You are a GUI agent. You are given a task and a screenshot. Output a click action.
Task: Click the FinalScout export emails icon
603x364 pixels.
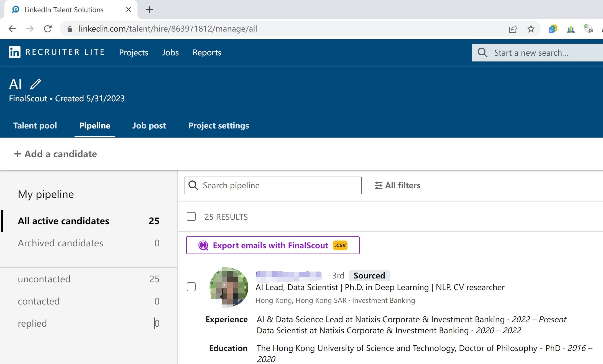coord(203,245)
